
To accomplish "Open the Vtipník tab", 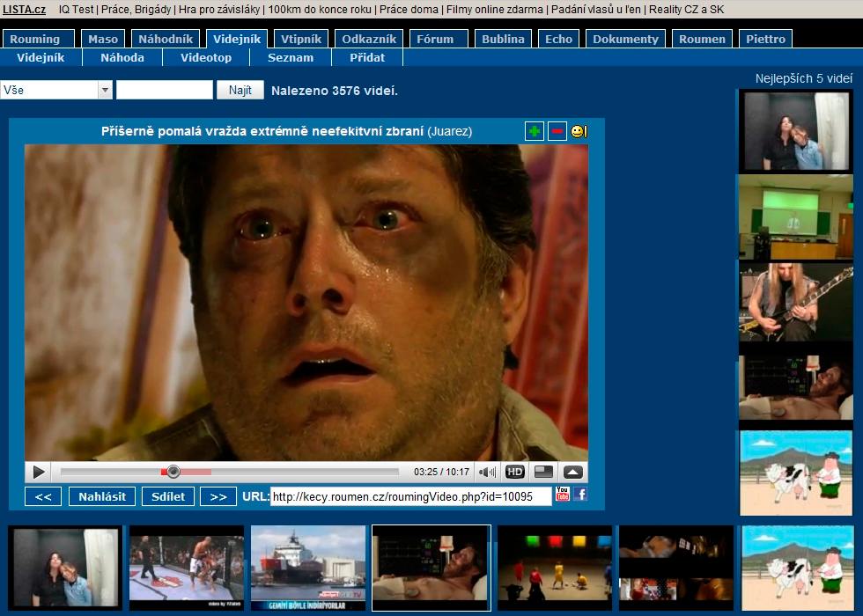I will (x=301, y=39).
